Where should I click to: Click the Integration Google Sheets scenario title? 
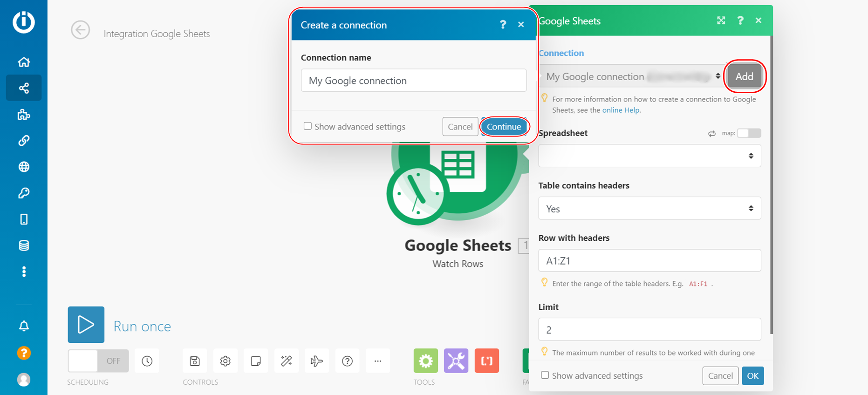pyautogui.click(x=157, y=34)
